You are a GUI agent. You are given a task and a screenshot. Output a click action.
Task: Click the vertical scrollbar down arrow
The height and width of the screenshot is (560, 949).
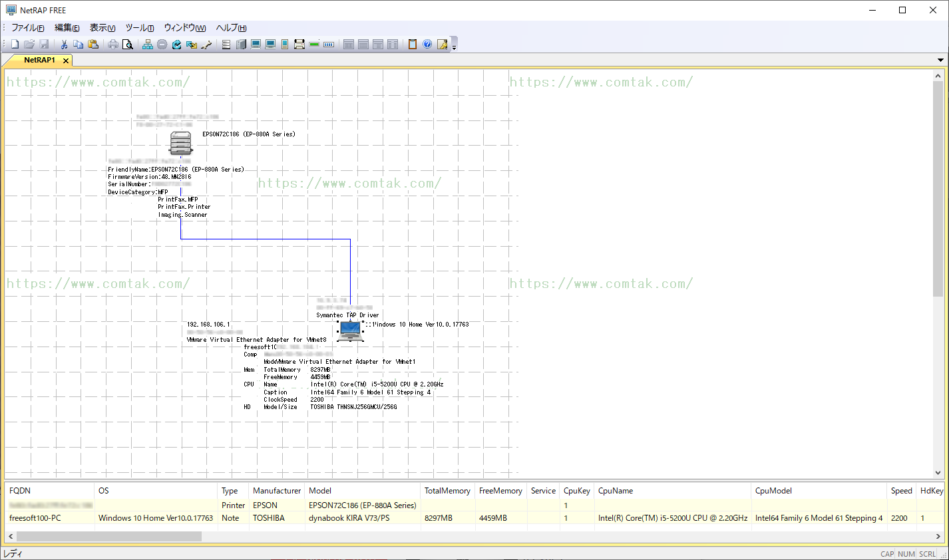point(938,473)
